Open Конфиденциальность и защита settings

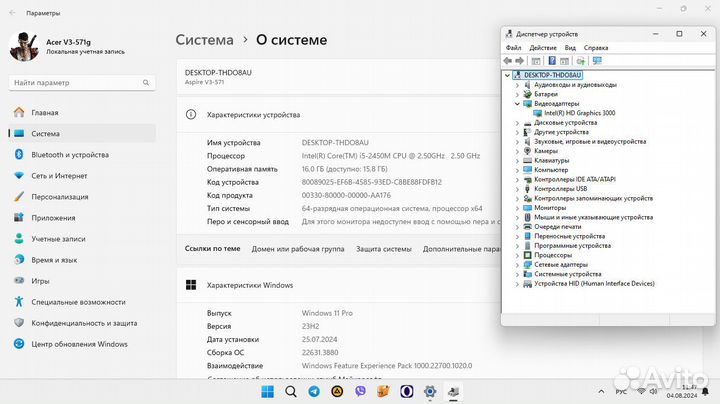[82, 323]
